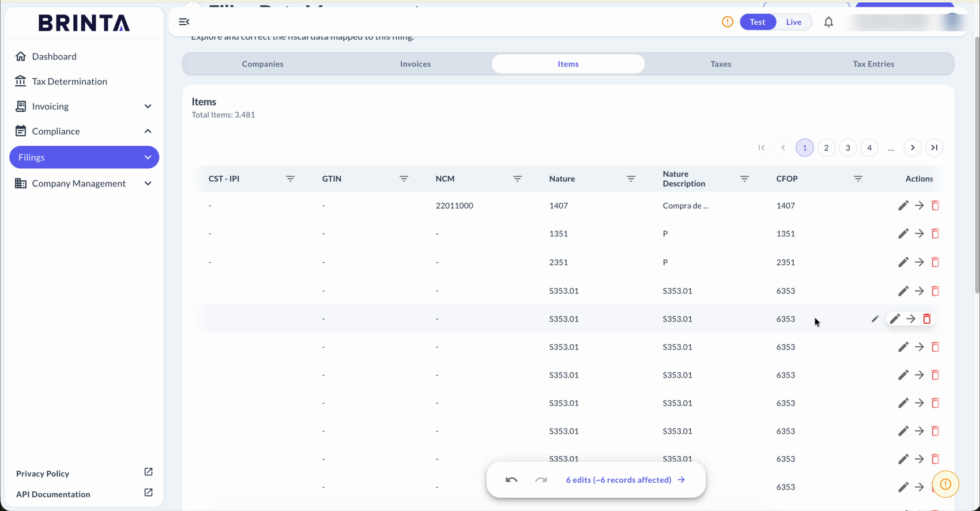The width and height of the screenshot is (980, 511).
Task: Filter the CFOP column
Action: pos(858,179)
